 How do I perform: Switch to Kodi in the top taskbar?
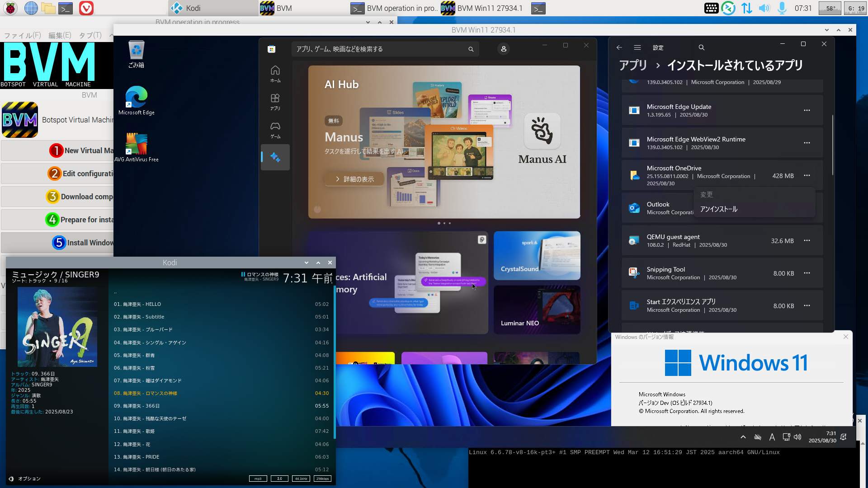[213, 8]
